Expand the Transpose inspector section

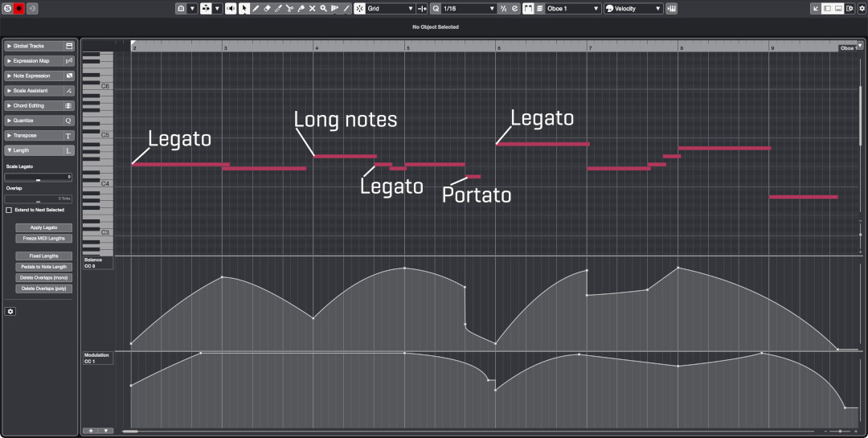pos(39,136)
